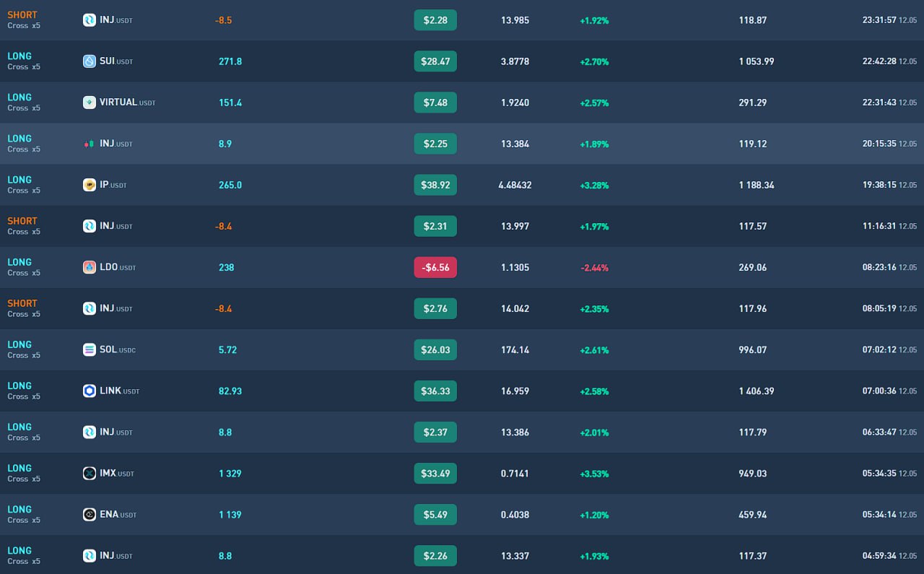Screen dimensions: 924x574
Task: Click the +3.28% gain percentage
Action: pos(594,185)
